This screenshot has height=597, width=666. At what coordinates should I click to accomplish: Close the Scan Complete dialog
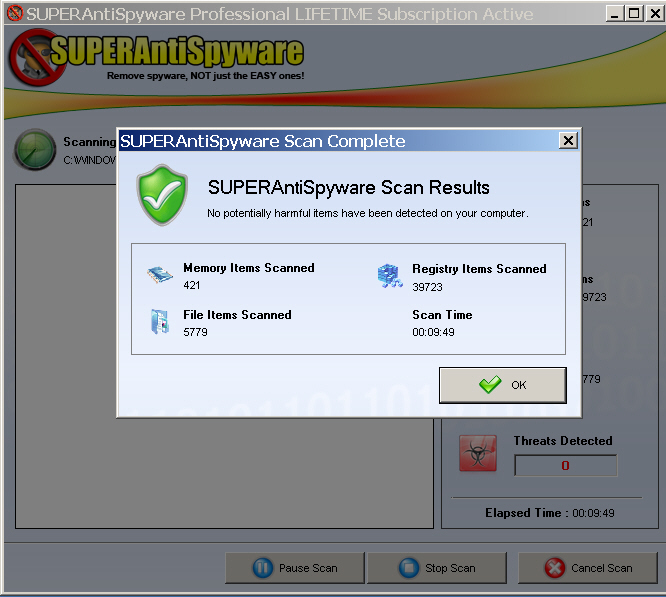(x=568, y=141)
